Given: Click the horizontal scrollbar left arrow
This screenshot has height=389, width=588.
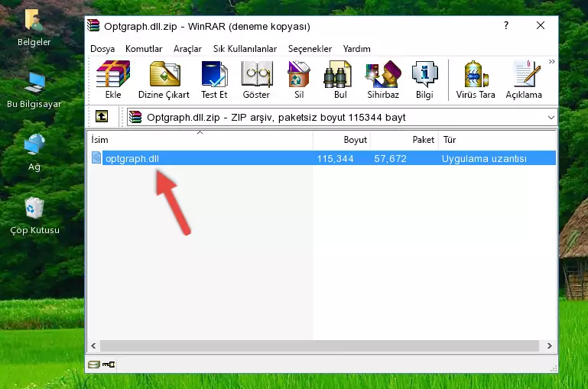Looking at the screenshot, I should [94, 345].
